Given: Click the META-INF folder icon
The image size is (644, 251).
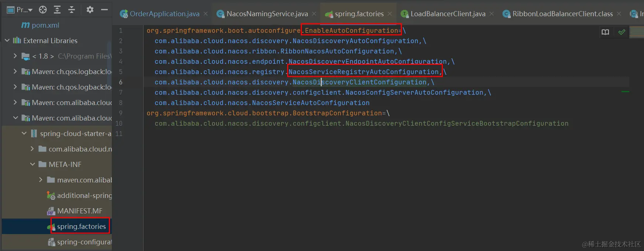Looking at the screenshot, I should pos(42,164).
